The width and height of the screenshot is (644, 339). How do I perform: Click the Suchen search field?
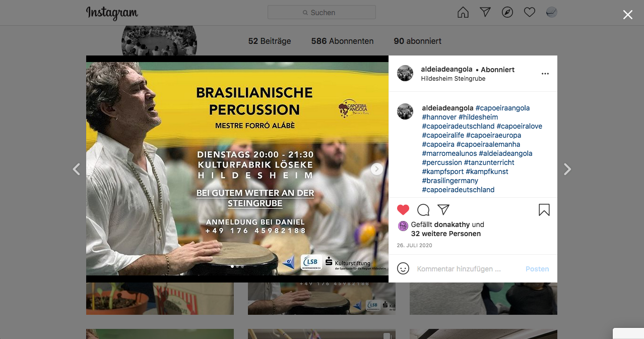click(x=321, y=13)
